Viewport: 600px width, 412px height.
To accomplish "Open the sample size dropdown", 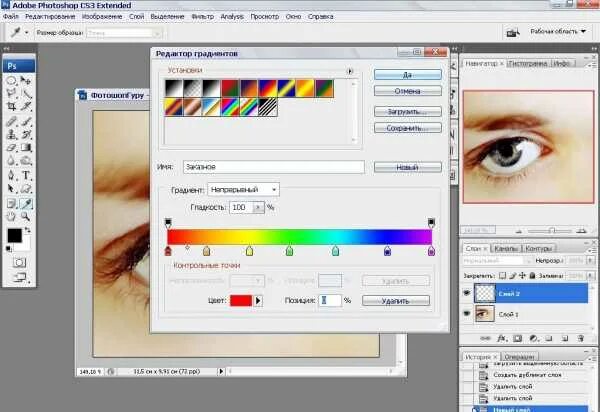I will click(124, 33).
